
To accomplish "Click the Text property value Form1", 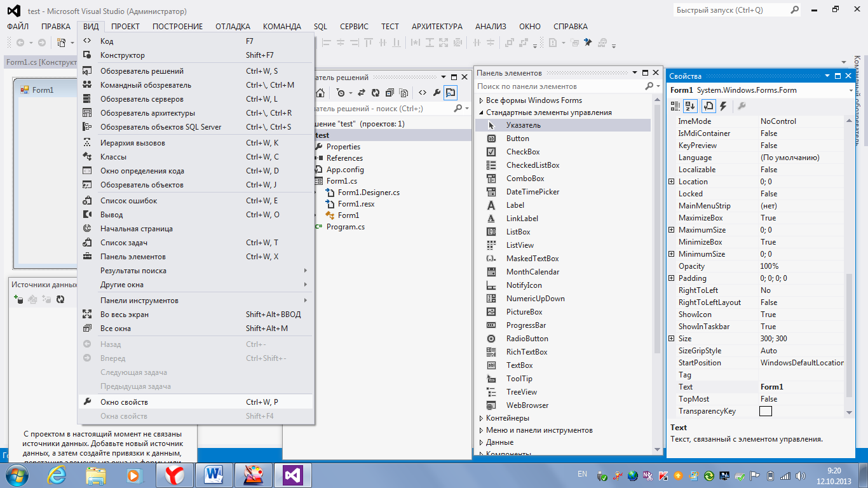I will [802, 387].
